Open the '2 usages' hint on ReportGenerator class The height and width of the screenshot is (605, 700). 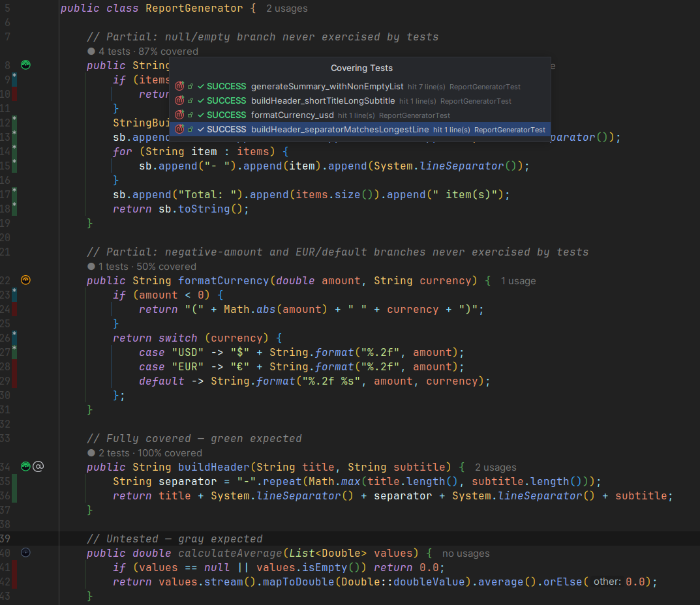coord(286,8)
